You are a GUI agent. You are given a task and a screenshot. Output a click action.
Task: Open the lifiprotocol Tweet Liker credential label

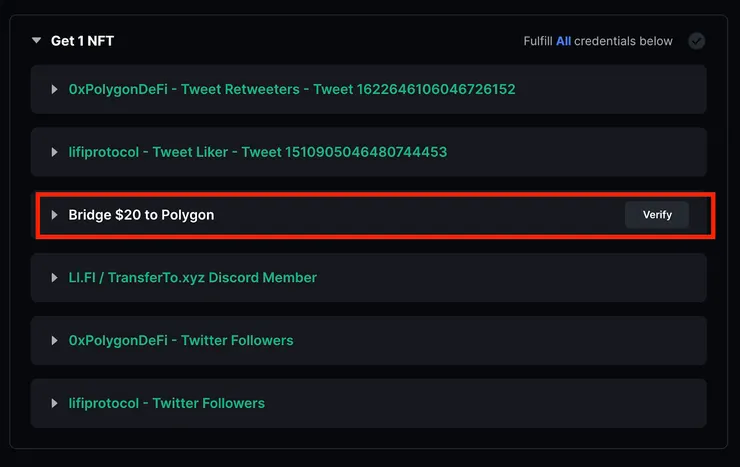click(x=258, y=153)
